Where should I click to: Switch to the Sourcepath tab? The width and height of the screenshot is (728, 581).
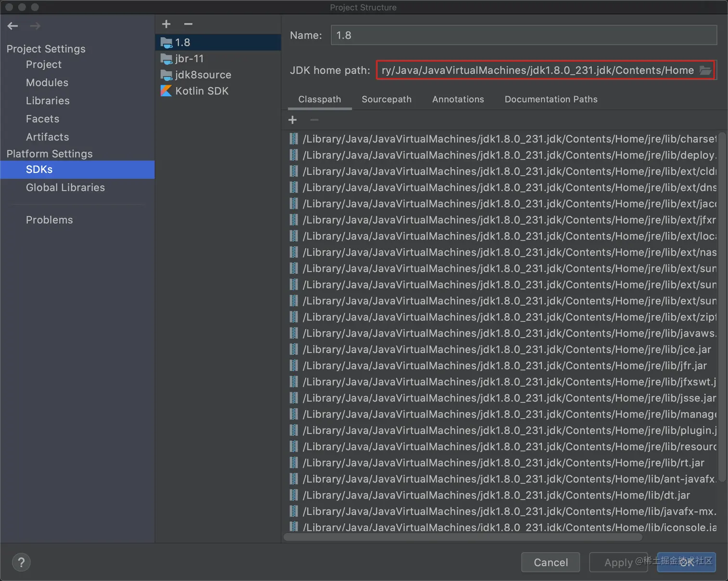387,99
